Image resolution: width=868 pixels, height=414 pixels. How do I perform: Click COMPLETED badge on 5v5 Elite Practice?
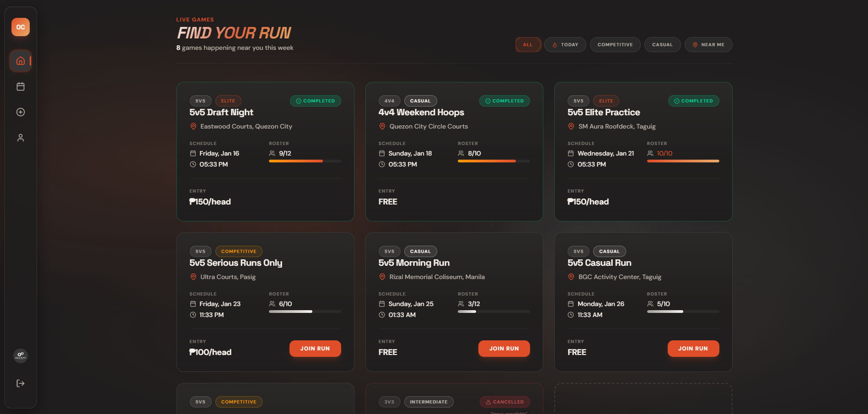[x=693, y=101]
